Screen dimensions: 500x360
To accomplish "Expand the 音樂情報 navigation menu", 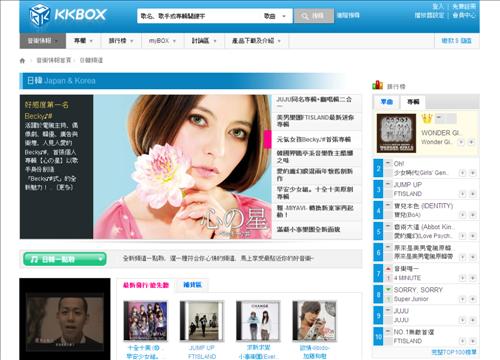I will (43, 41).
